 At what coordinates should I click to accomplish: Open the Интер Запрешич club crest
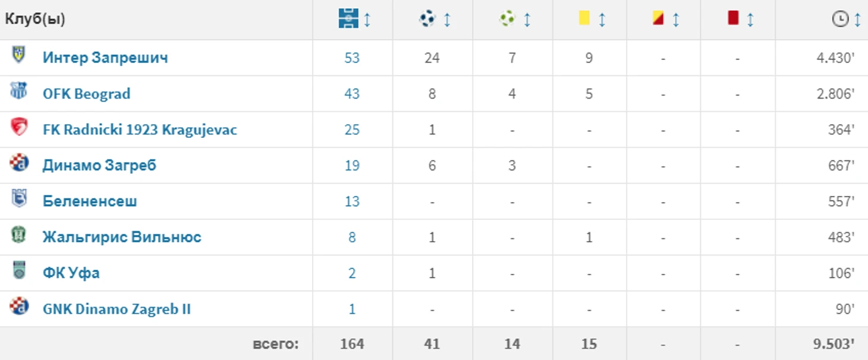click(x=19, y=55)
